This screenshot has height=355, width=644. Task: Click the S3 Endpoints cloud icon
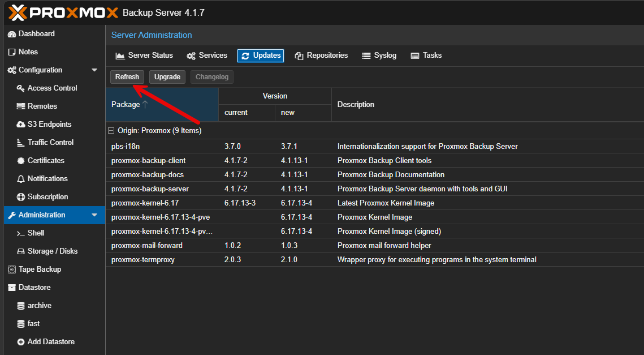(20, 125)
